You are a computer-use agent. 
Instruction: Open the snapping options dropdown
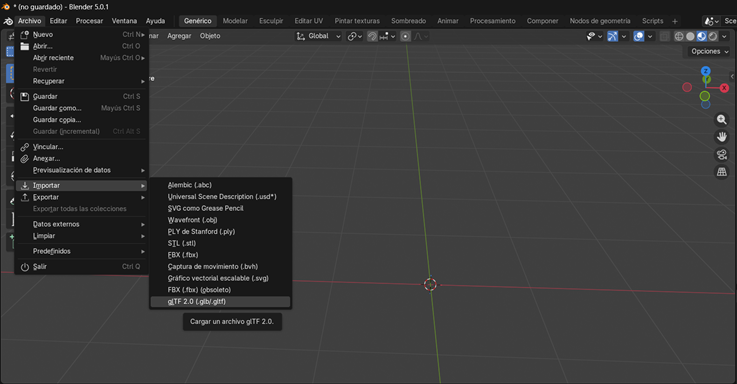[x=388, y=36]
